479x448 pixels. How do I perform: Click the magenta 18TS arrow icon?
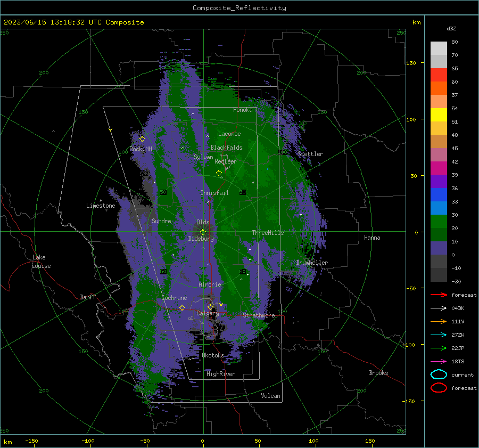click(x=439, y=362)
